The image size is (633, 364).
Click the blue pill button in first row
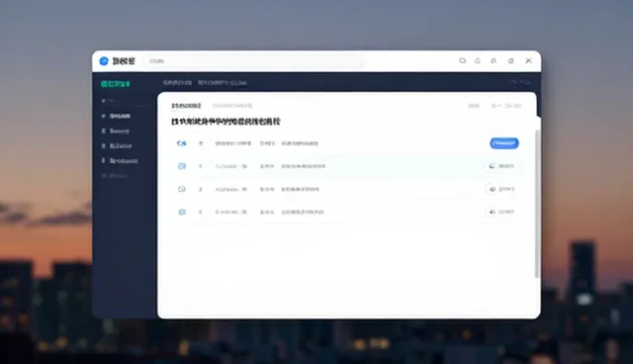click(x=504, y=143)
